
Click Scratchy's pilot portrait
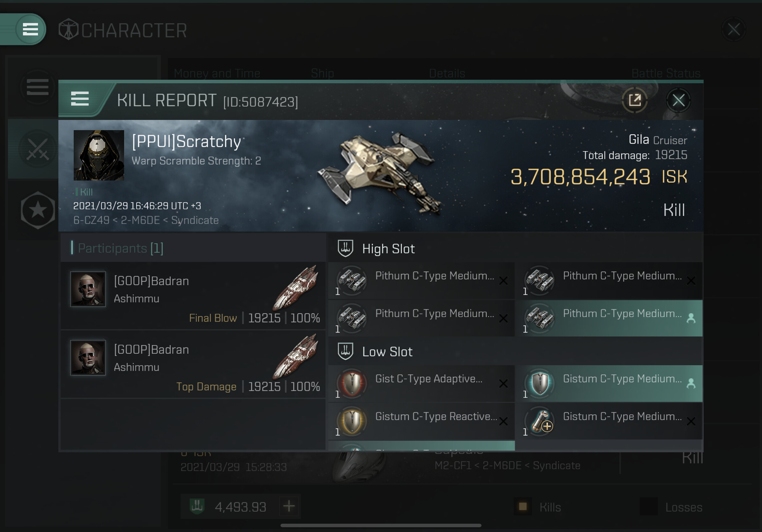pyautogui.click(x=99, y=155)
